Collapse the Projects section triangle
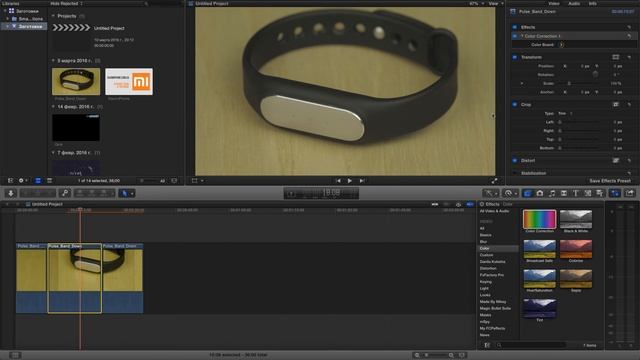Viewport: 640px width, 360px height. [x=53, y=16]
